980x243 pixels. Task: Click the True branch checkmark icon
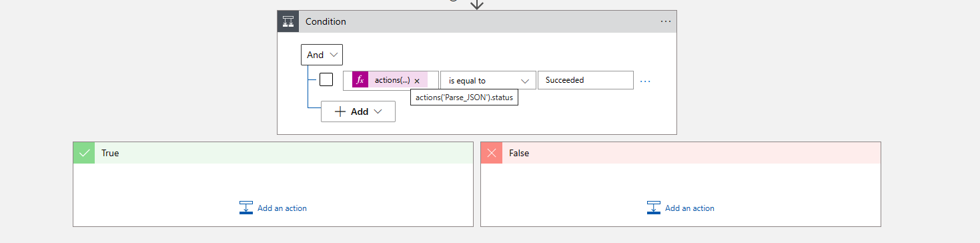click(84, 153)
